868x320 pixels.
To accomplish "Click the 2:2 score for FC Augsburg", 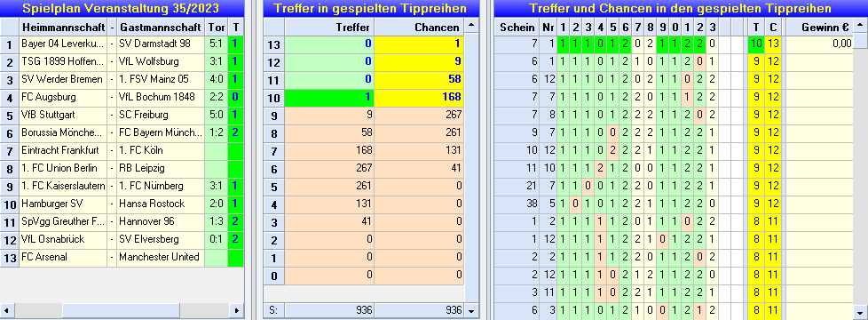I will click(216, 97).
